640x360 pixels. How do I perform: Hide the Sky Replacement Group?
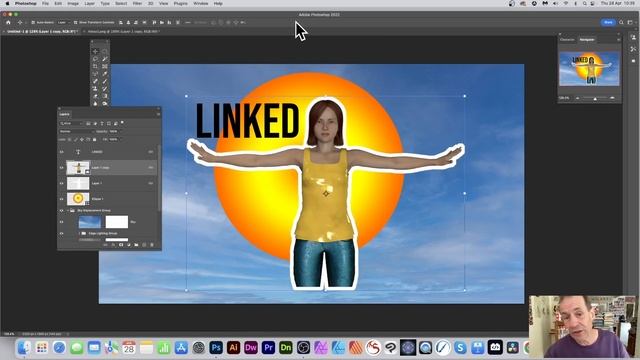tap(62, 211)
